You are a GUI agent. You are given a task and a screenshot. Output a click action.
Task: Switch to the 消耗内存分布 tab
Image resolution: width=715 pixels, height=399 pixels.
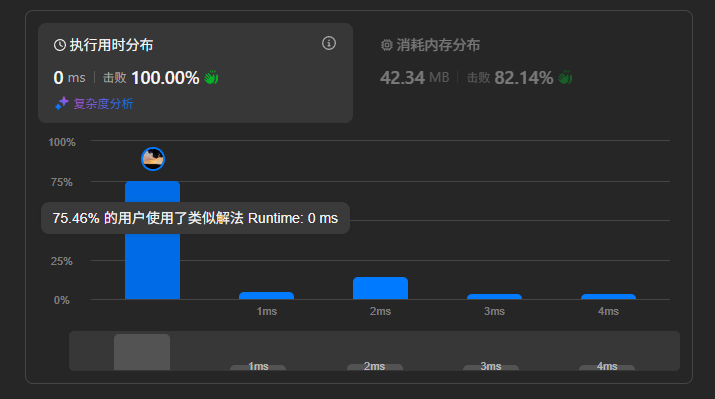point(430,45)
